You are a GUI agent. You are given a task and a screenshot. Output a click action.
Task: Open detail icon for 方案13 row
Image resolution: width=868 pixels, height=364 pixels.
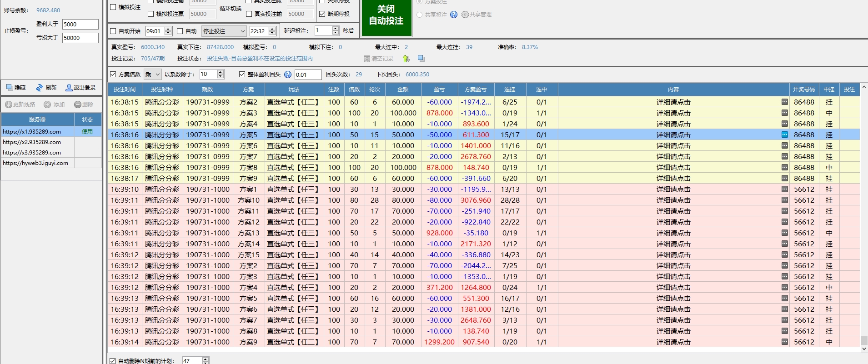tap(785, 233)
